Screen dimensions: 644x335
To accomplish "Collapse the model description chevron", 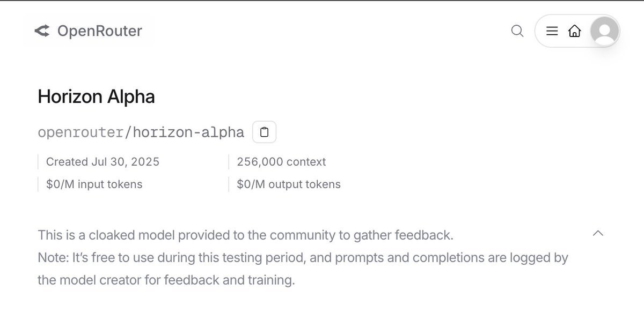I will tap(598, 233).
